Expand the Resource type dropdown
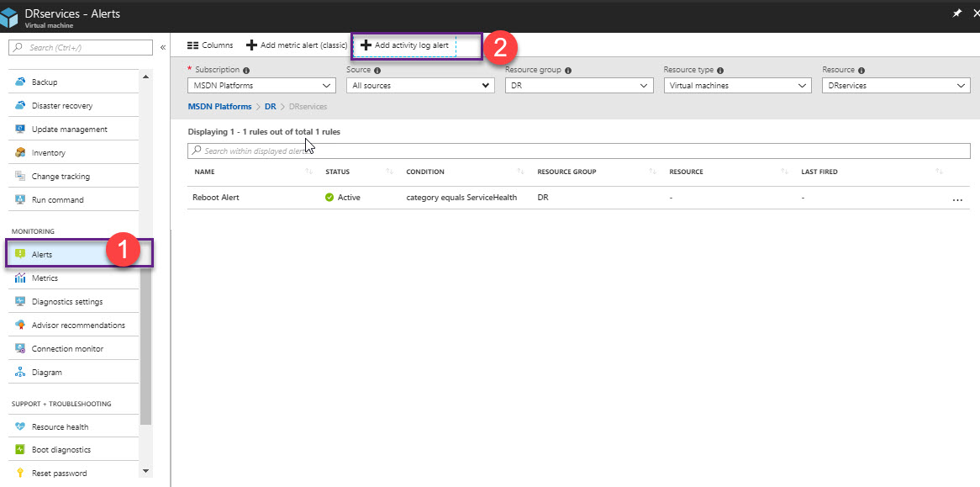 (736, 85)
